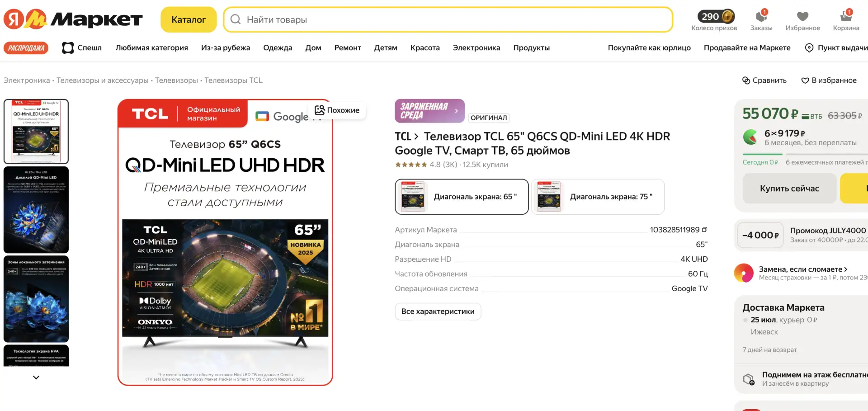Click Купить сейчас button
This screenshot has height=411, width=868.
pyautogui.click(x=789, y=189)
